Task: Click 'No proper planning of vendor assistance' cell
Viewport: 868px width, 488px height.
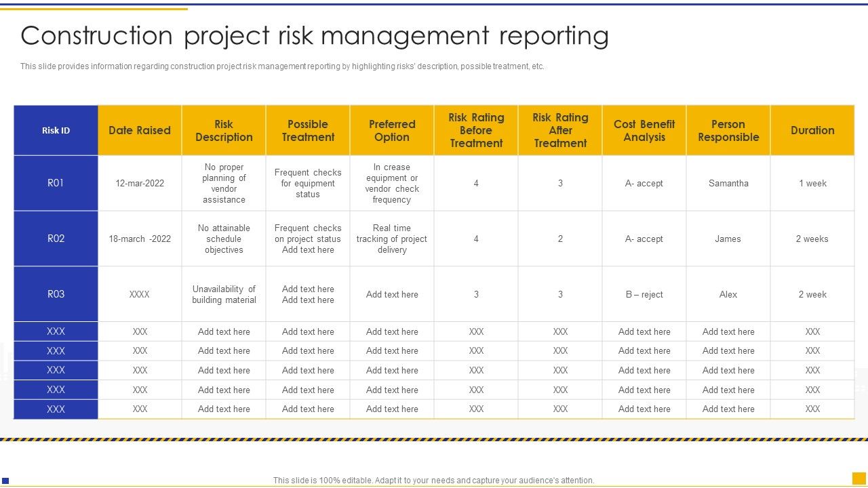Action: click(224, 183)
